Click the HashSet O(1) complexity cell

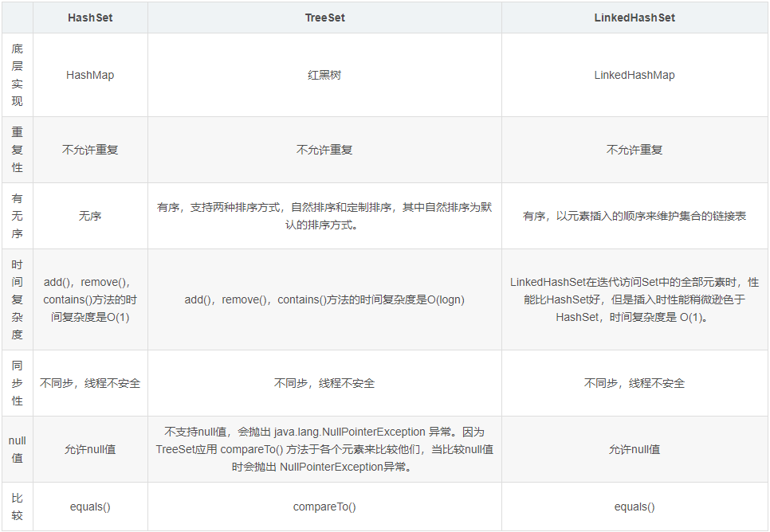[x=90, y=299]
